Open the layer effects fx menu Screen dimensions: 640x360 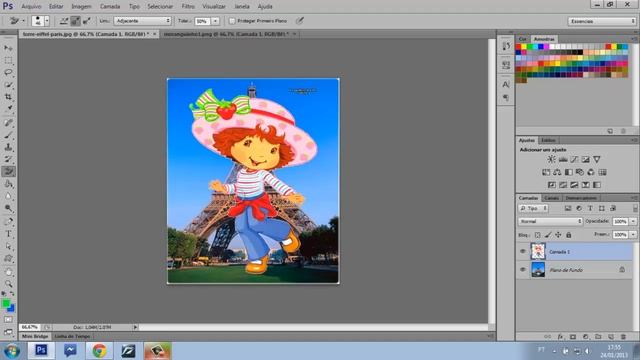[x=560, y=337]
